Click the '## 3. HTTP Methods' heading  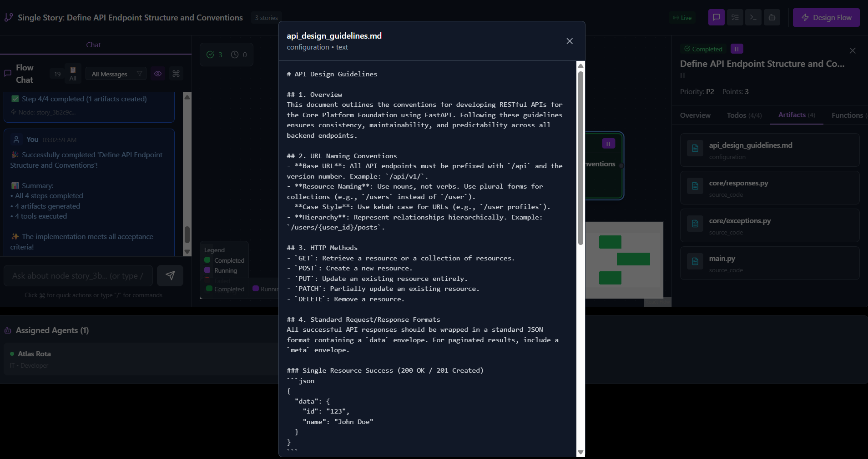pyautogui.click(x=322, y=248)
